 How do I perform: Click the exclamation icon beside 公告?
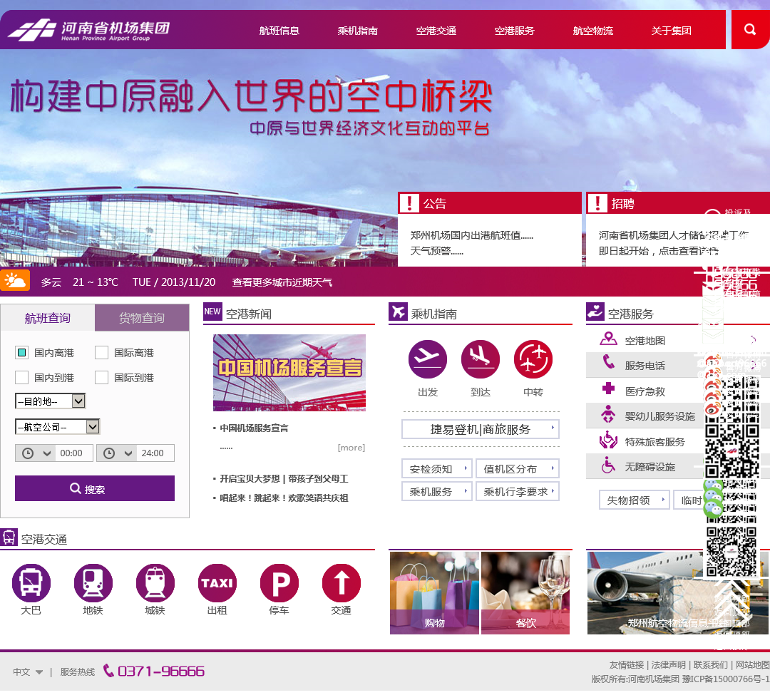[x=409, y=202]
